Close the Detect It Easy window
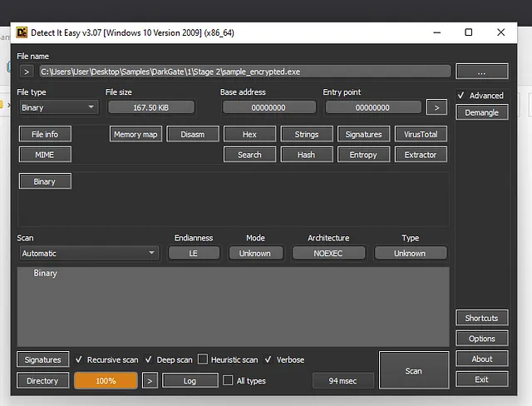The height and width of the screenshot is (406, 532). pyautogui.click(x=500, y=32)
